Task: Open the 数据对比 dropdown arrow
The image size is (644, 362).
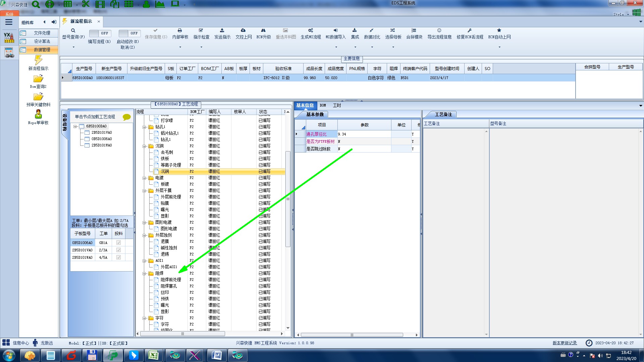Action: (372, 47)
